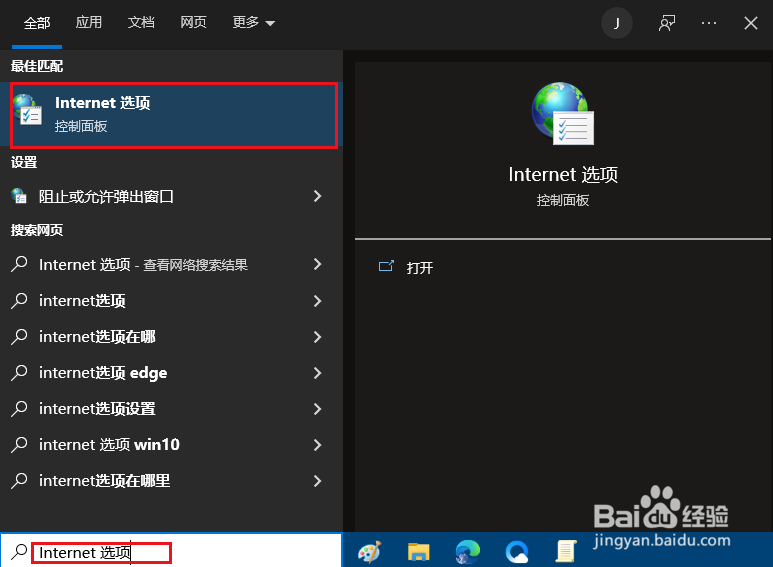Click search icon beside internet 选项 win10
Image resolution: width=773 pixels, height=567 pixels.
19,444
